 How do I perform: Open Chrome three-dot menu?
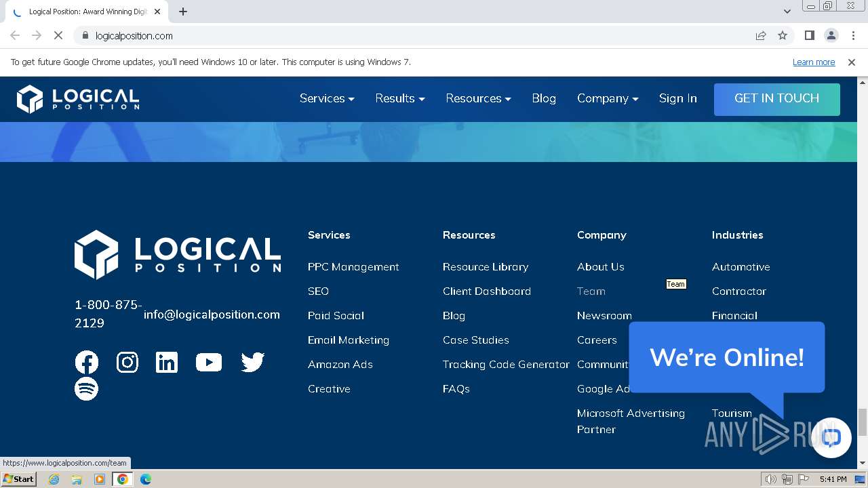click(853, 35)
